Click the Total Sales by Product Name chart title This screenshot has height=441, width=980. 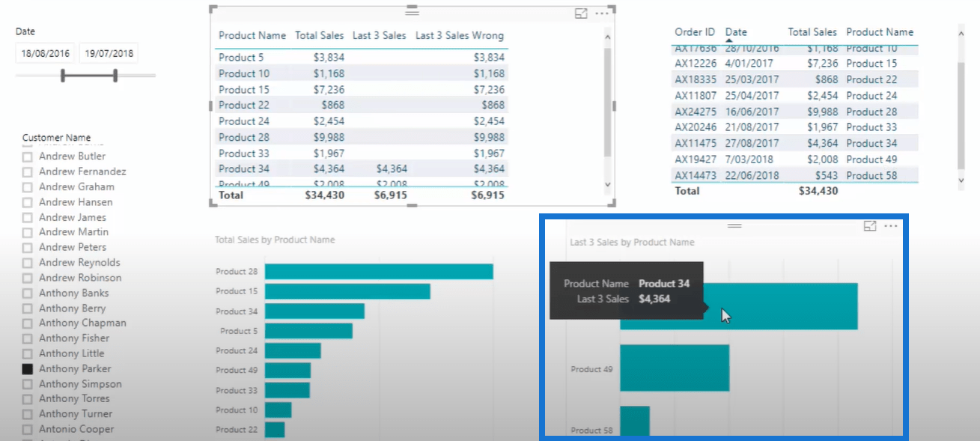(275, 240)
